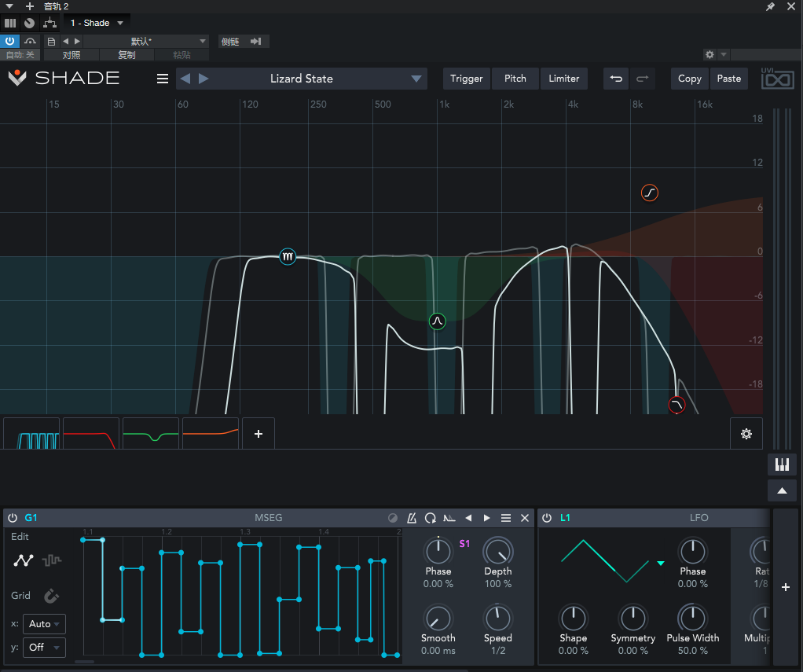Viewport: 803px width, 672px height.
Task: Select the green bell filter thumbnail
Action: 151,434
